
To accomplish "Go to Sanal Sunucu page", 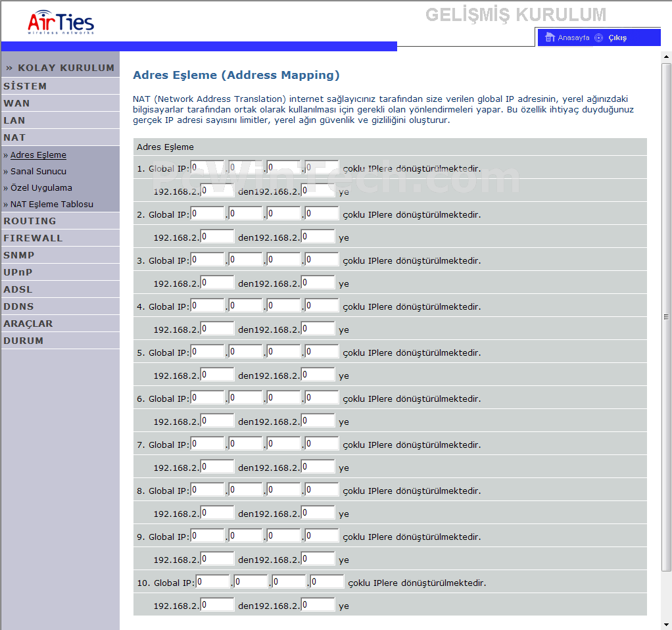I will pyautogui.click(x=38, y=171).
